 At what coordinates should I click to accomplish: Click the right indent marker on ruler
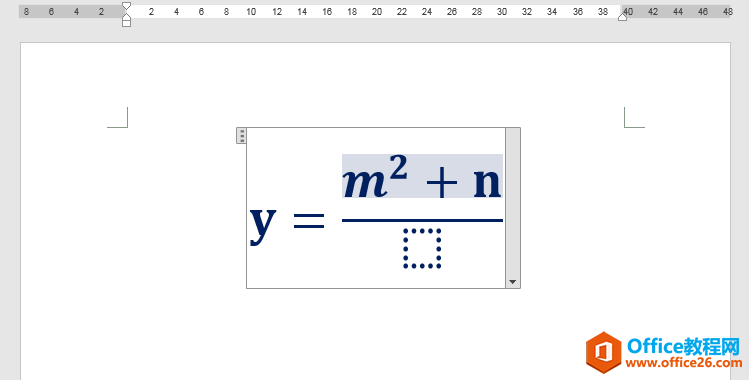click(622, 17)
